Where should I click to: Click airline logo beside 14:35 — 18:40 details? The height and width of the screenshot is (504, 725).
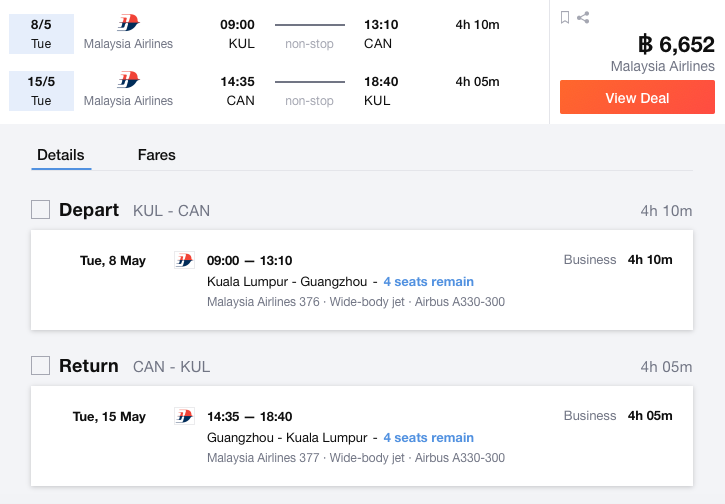coord(184,416)
